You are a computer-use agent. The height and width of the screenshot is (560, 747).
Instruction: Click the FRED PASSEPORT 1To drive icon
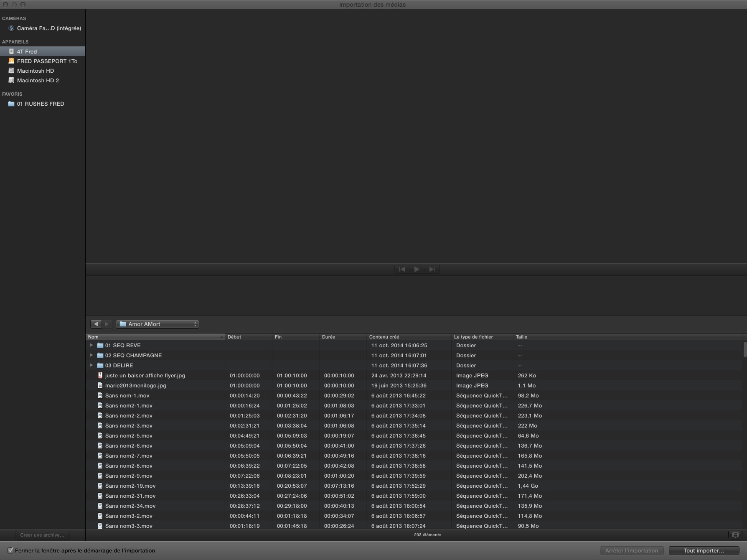[11, 61]
